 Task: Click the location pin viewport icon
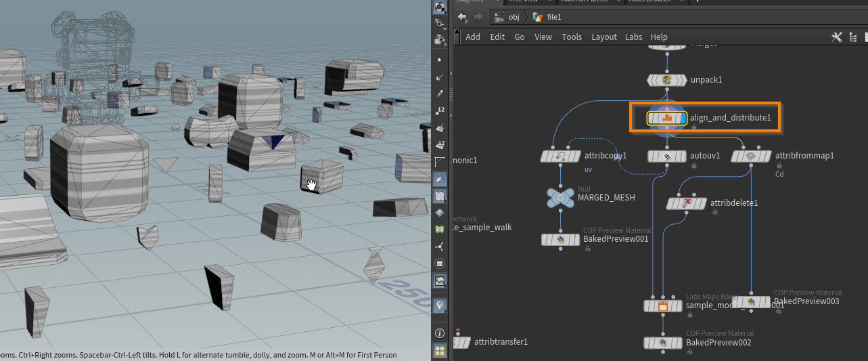click(440, 305)
